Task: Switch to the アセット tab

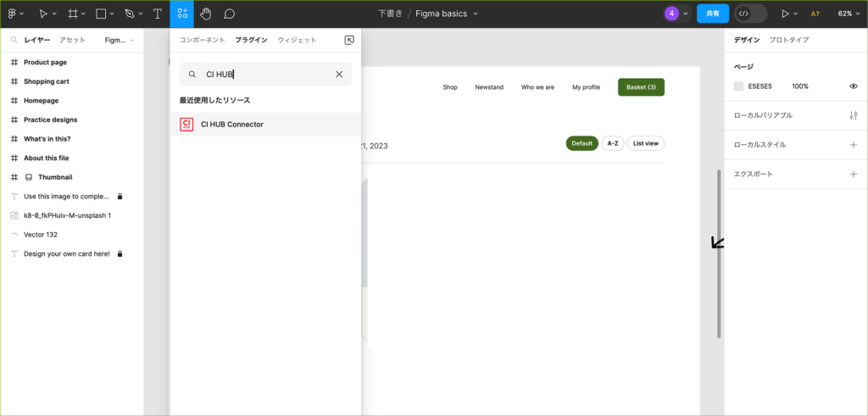Action: click(73, 40)
